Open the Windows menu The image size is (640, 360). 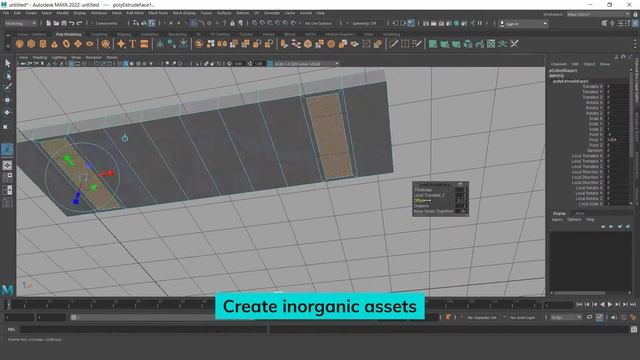[x=99, y=13]
